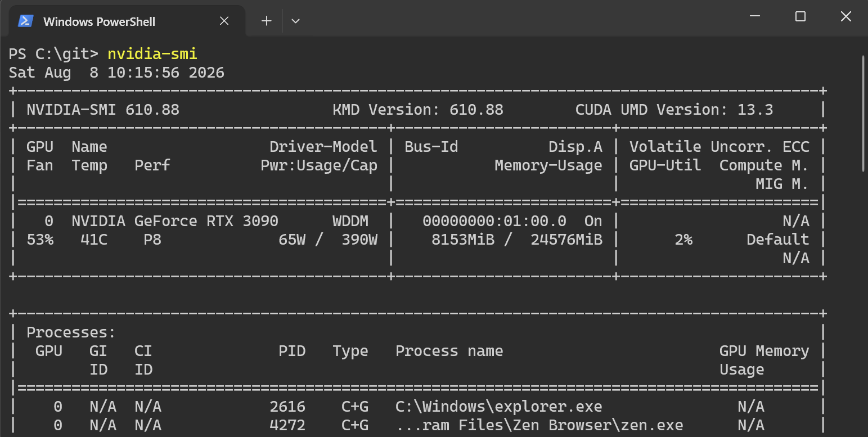This screenshot has height=437, width=868.
Task: Click the 'Temp' header
Action: click(x=89, y=165)
